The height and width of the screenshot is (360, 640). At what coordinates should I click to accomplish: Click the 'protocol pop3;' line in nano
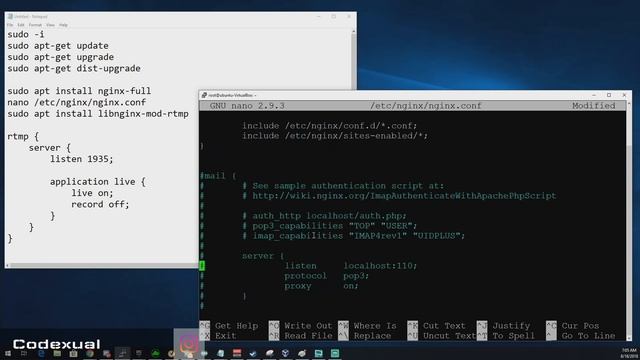pyautogui.click(x=327, y=276)
